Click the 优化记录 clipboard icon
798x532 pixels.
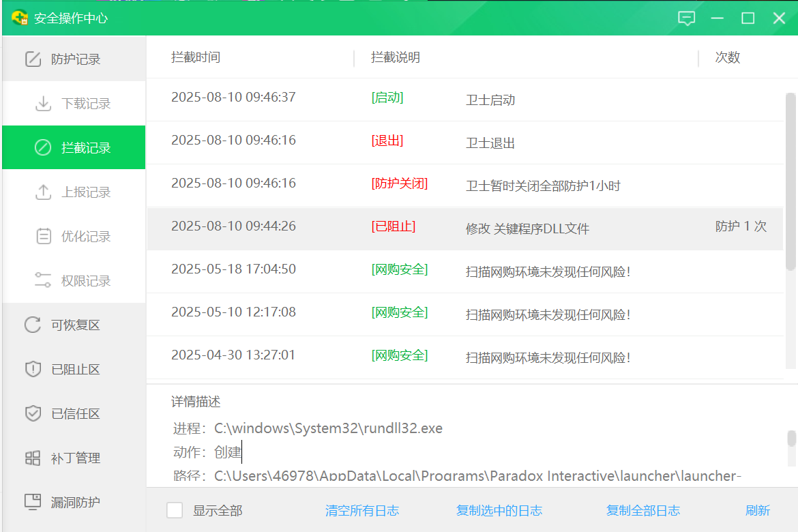[43, 237]
